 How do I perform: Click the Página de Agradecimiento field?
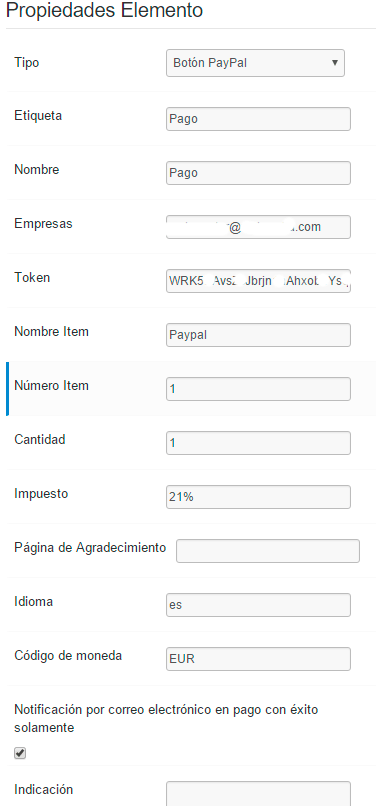[x=267, y=551]
